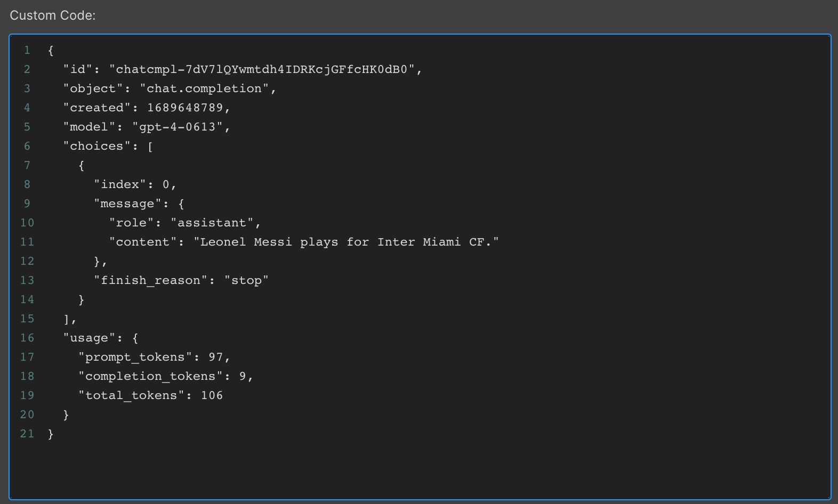
Task: Click line number 21 in the gutter
Action: pos(27,434)
